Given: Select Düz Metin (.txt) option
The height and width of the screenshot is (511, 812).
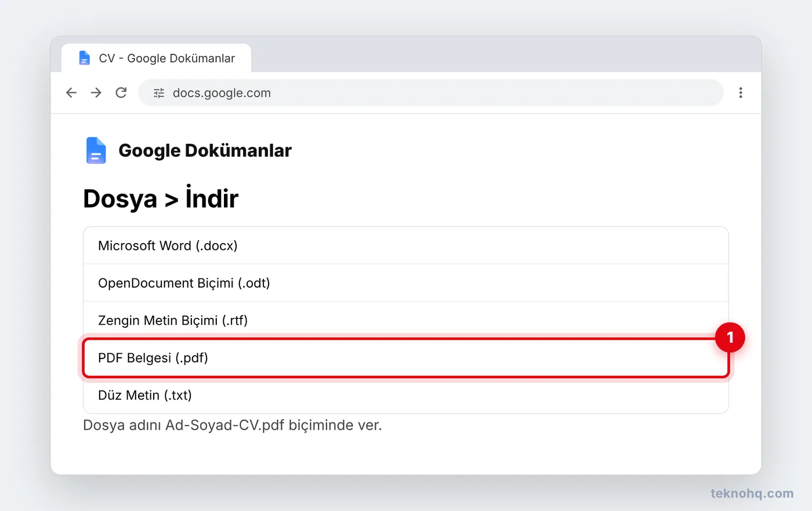Looking at the screenshot, I should click(406, 395).
